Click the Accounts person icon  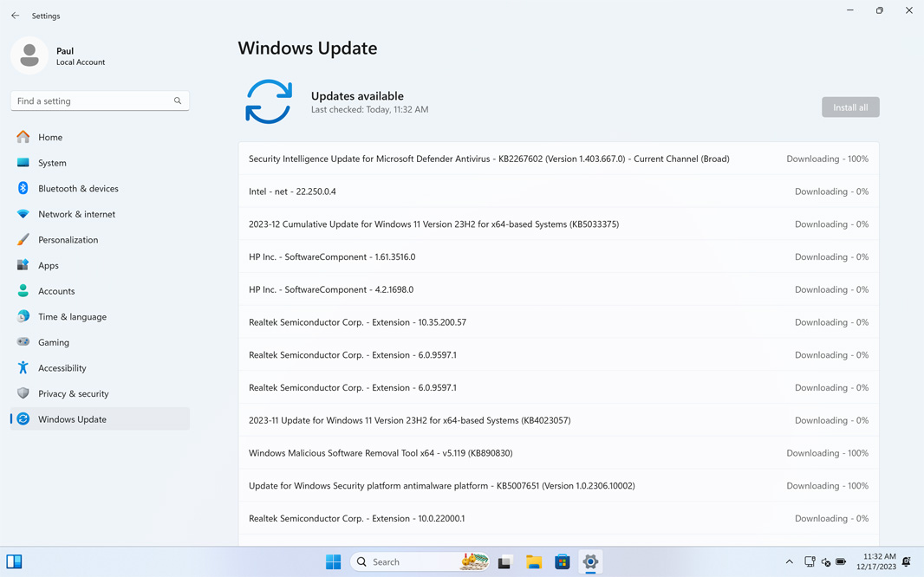[x=23, y=291]
